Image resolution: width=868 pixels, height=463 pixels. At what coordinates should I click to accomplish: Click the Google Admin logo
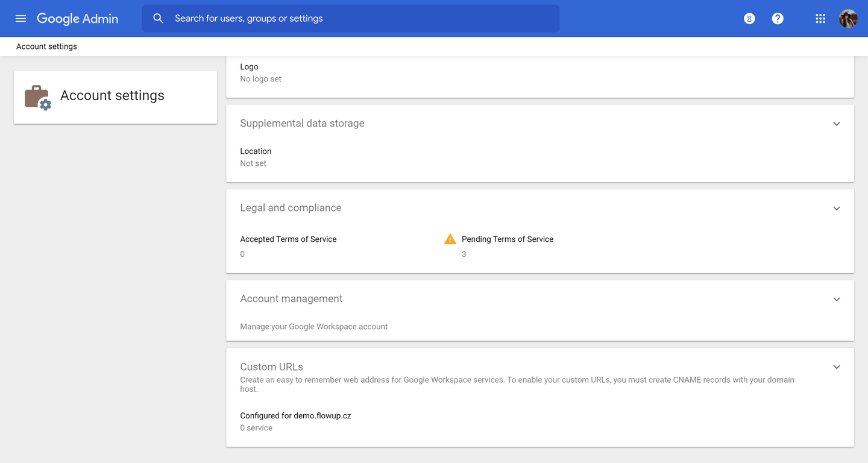[x=78, y=19]
